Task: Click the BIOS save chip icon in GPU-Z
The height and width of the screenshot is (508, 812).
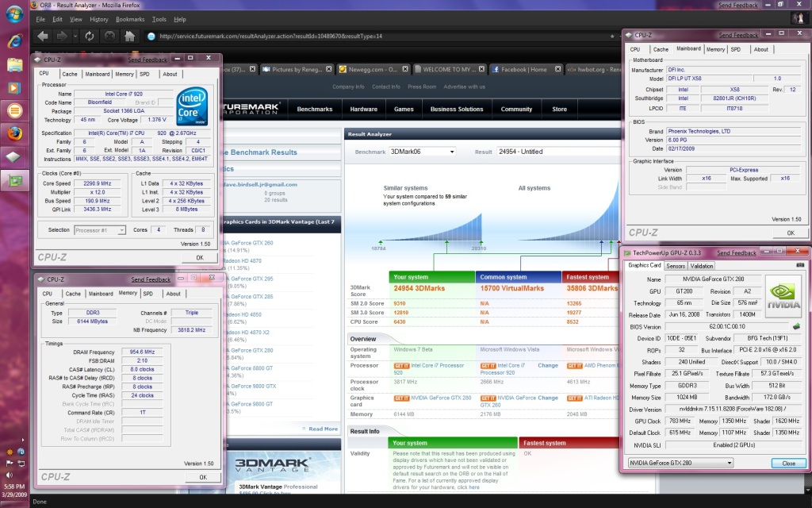Action: click(x=796, y=326)
